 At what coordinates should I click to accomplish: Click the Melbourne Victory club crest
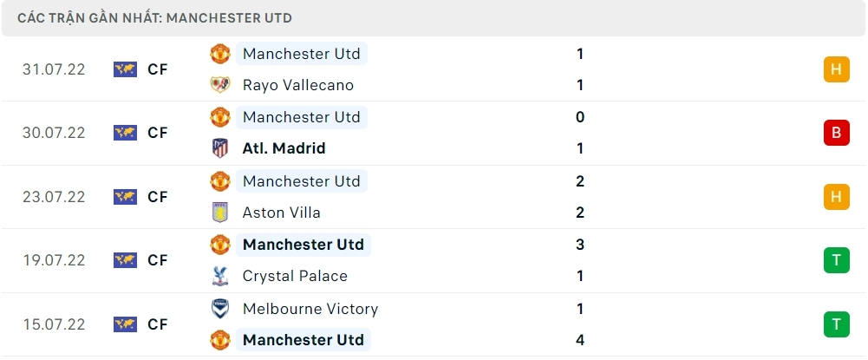point(220,309)
